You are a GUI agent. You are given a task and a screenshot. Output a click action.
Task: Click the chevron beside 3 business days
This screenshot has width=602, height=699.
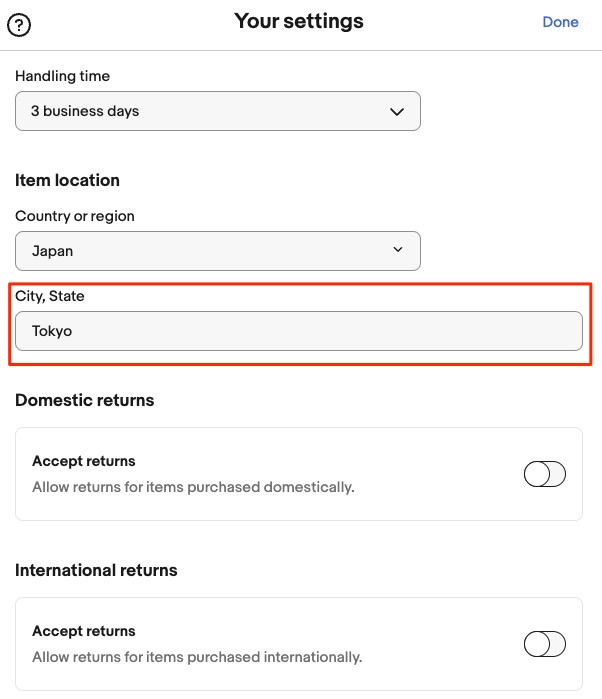point(396,112)
